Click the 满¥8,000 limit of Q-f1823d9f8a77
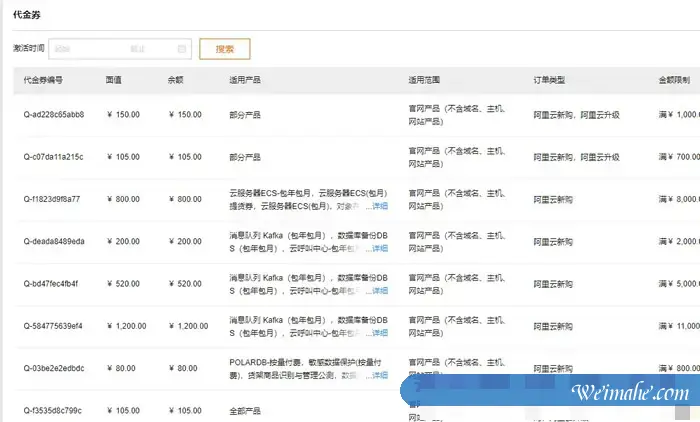 pos(679,199)
